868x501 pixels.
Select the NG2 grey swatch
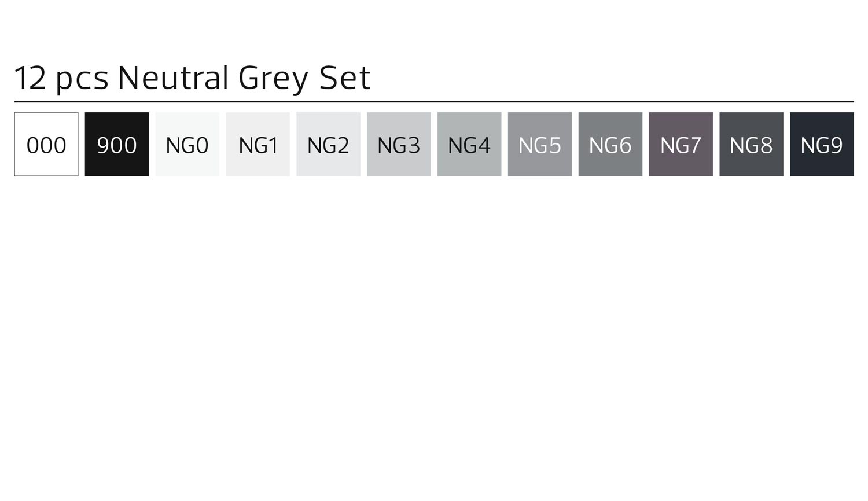pyautogui.click(x=328, y=144)
